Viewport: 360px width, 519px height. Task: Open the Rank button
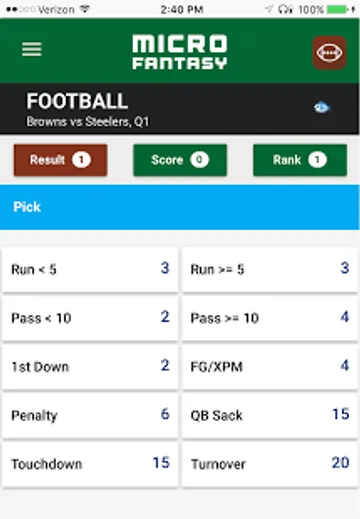point(300,160)
